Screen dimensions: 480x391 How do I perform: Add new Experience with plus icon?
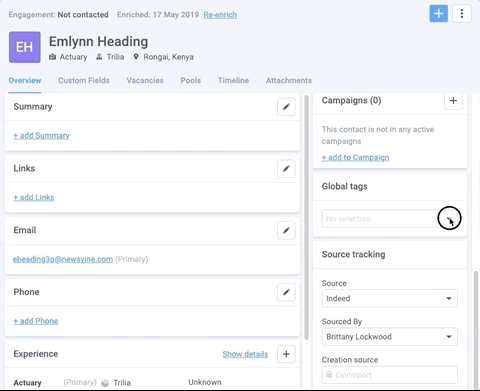coord(286,354)
